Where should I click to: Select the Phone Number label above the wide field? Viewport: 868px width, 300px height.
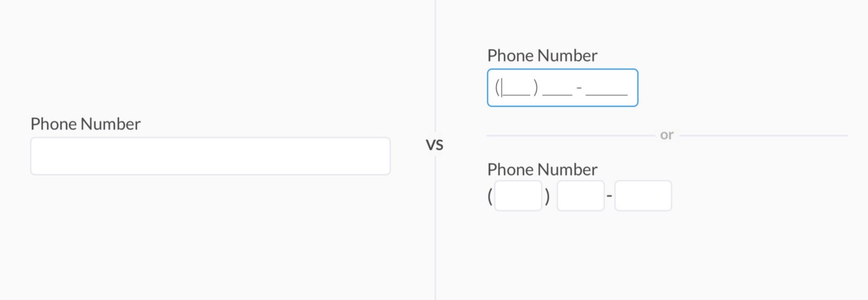[x=86, y=124]
